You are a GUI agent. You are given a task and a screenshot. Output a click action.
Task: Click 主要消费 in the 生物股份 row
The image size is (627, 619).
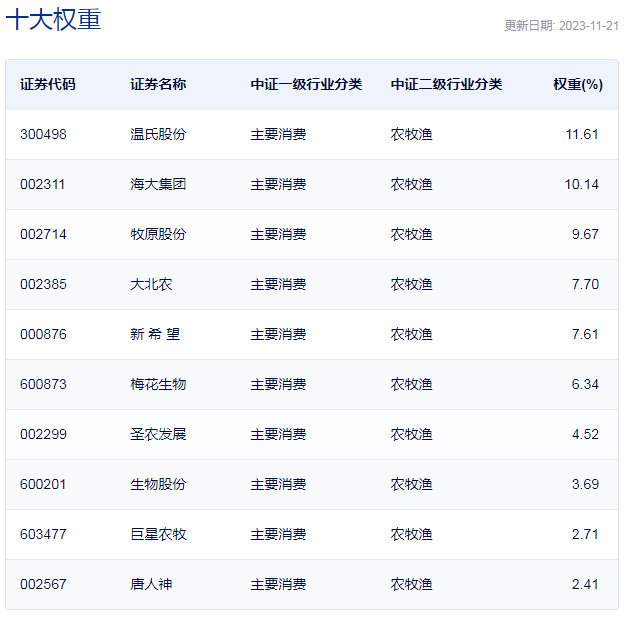[x=278, y=484]
